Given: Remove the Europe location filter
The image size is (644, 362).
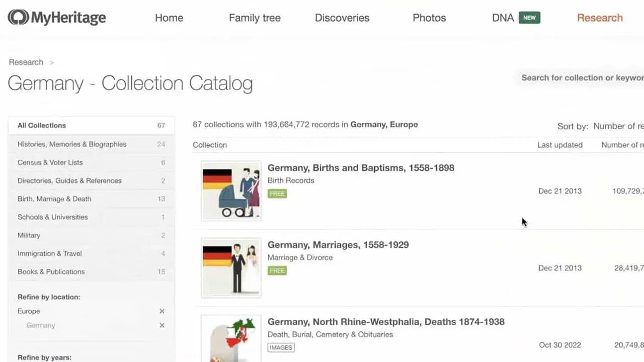Looking at the screenshot, I should (x=162, y=311).
